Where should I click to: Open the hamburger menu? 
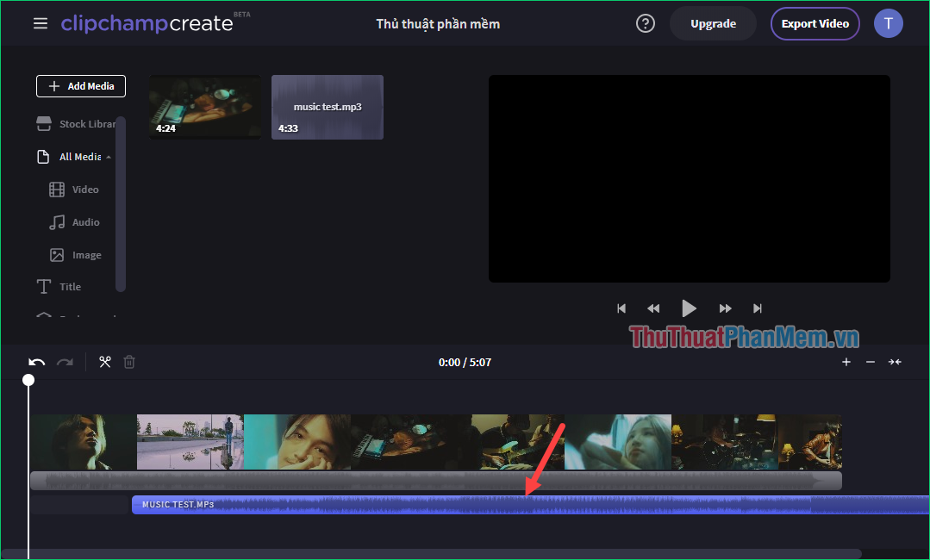coord(40,23)
